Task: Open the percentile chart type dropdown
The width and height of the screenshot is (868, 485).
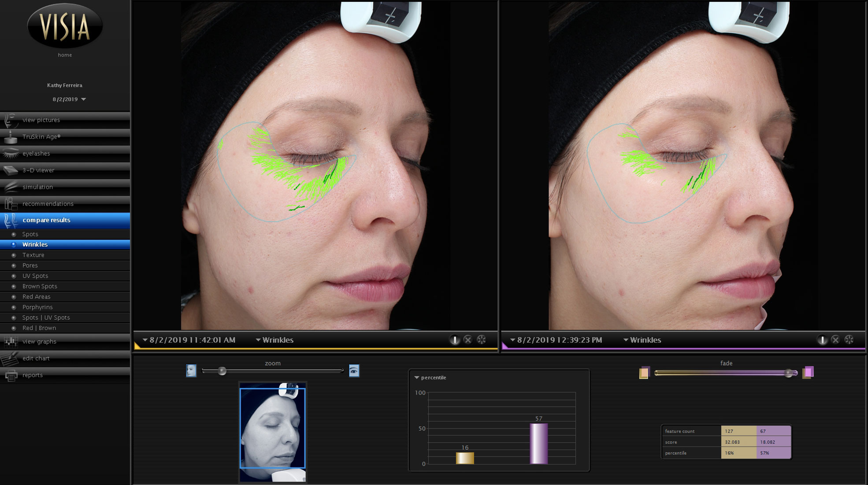Action: pos(430,377)
